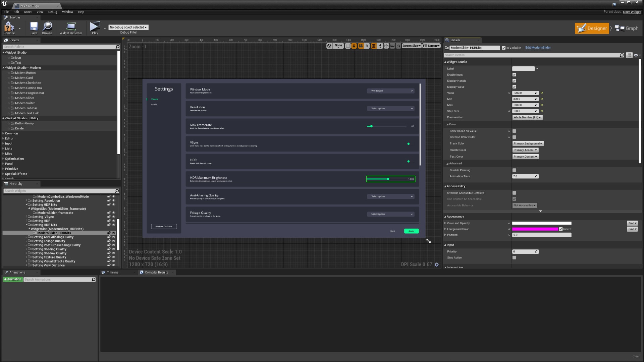Open the Widget Reflector
This screenshot has height=362, width=644.
pyautogui.click(x=70, y=28)
